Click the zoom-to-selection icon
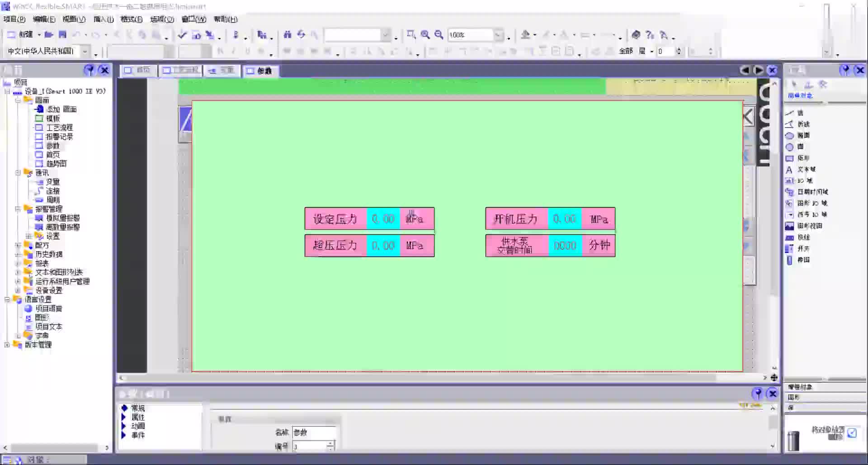 pos(411,34)
